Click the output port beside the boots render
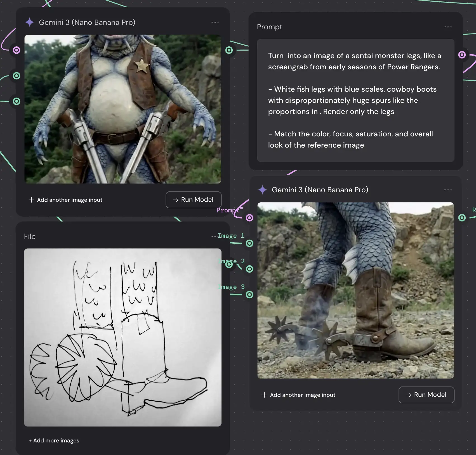This screenshot has height=455, width=476. click(462, 218)
